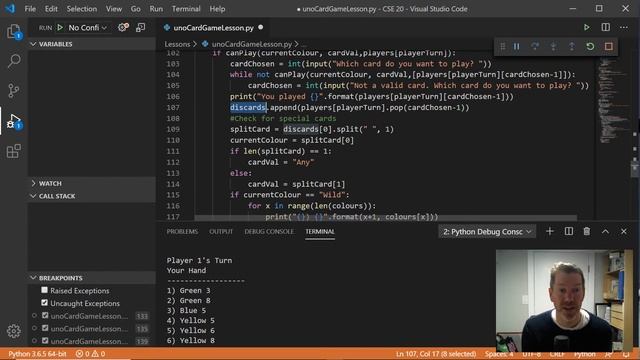Open errors and warnings count in status bar
Viewport: 640px width, 360px height.
coord(91,354)
